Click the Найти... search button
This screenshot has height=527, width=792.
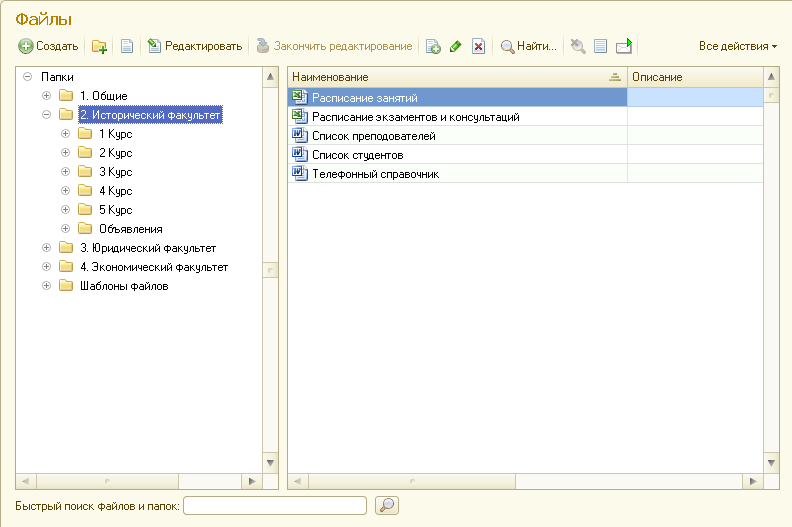(x=528, y=46)
